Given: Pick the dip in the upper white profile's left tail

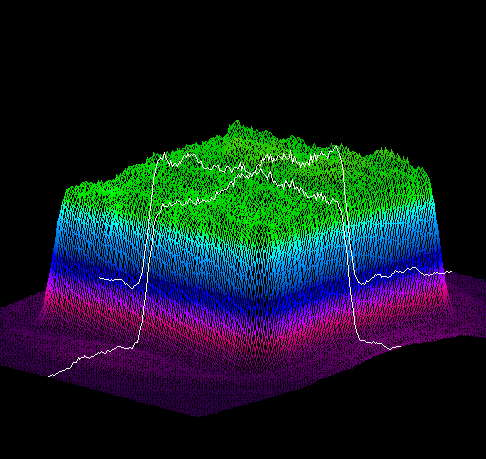Looking at the screenshot, I should [132, 287].
